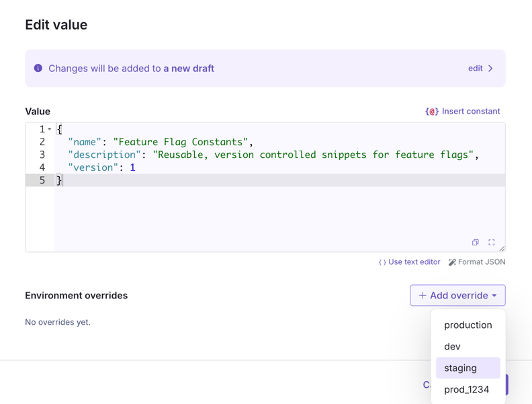Click the chevron arrow next to edit
This screenshot has width=532, height=404.
(490, 69)
